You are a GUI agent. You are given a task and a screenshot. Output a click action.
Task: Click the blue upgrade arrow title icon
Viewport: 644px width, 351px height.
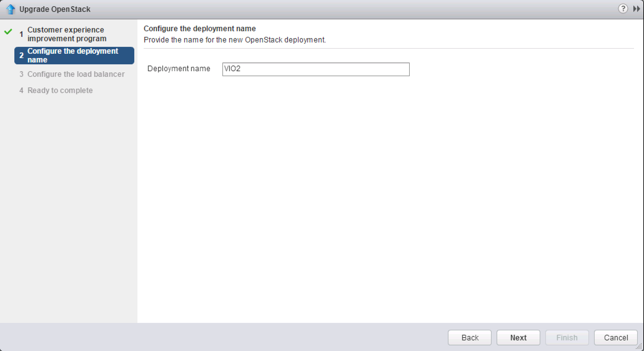(11, 9)
